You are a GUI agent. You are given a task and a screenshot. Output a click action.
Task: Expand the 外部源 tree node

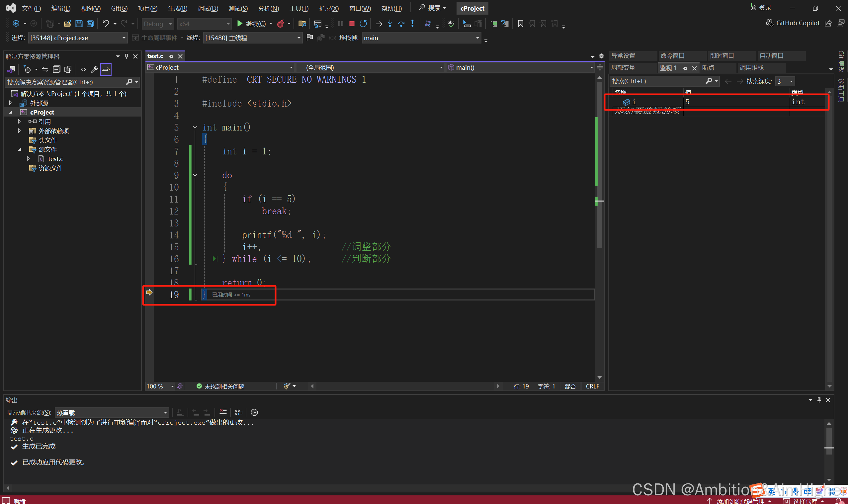pos(10,103)
